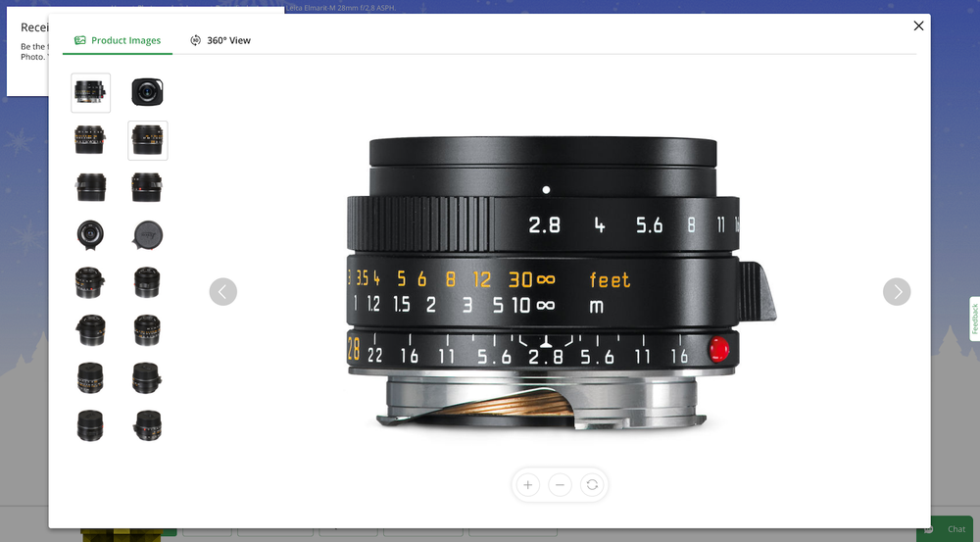The image size is (980, 542).
Task: Pick the seventh-row right capped lens thumbnail
Action: point(148,377)
